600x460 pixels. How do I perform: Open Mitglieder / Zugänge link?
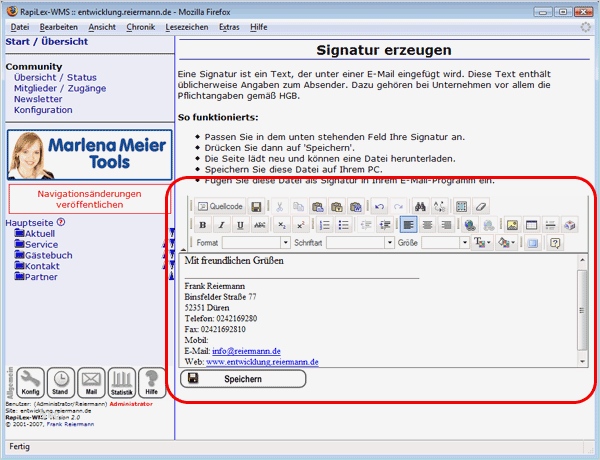tap(60, 88)
